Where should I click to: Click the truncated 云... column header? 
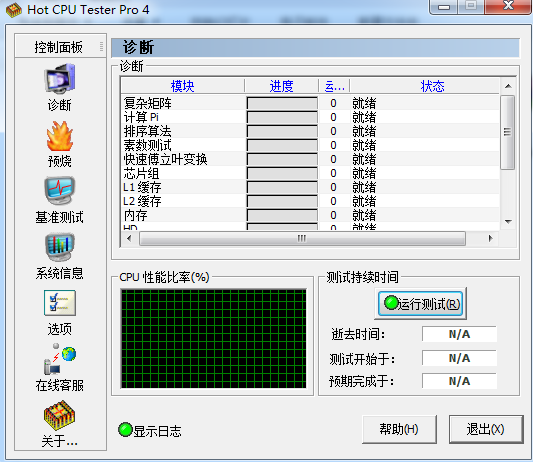pos(334,86)
